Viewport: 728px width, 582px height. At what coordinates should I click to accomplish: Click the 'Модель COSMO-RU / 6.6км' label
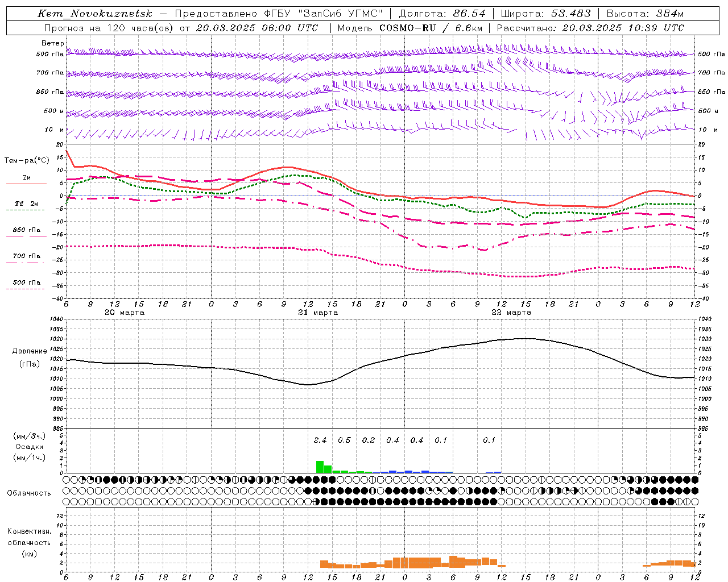click(410, 28)
